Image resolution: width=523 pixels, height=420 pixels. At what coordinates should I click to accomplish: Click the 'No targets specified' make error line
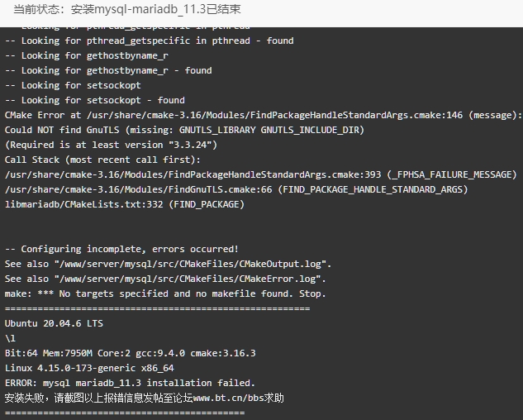165,294
